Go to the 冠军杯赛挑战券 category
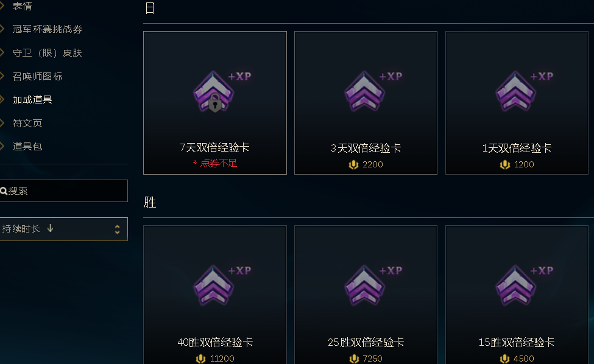This screenshot has width=594, height=364. 48,29
